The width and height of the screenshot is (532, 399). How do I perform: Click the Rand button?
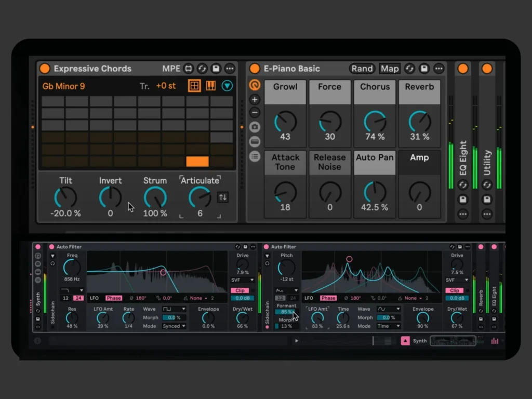pos(362,69)
